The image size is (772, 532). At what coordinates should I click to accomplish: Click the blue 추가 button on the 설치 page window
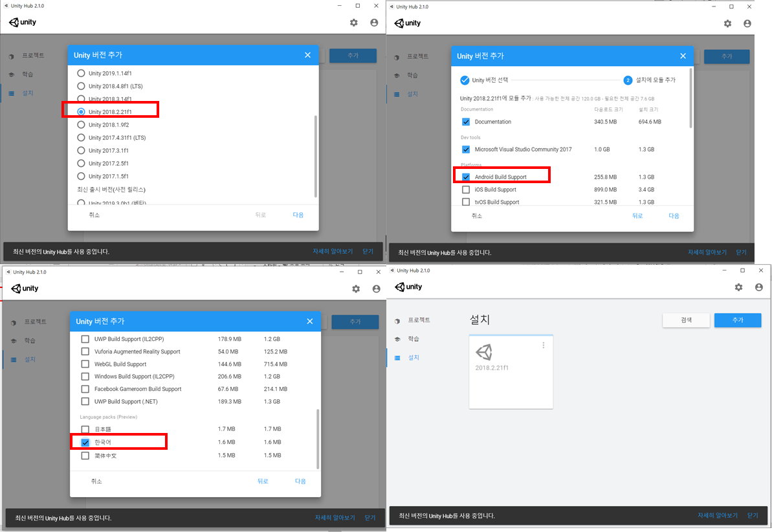pyautogui.click(x=738, y=320)
